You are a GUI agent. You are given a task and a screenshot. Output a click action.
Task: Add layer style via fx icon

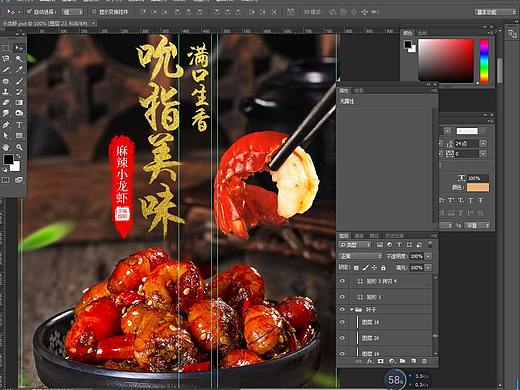click(370, 361)
